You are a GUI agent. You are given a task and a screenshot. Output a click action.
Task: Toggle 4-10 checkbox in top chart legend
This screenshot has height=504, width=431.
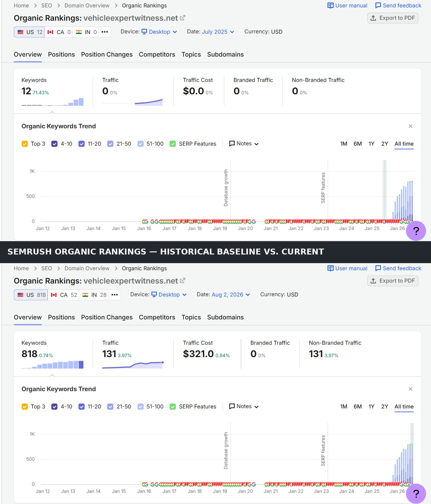coord(54,144)
